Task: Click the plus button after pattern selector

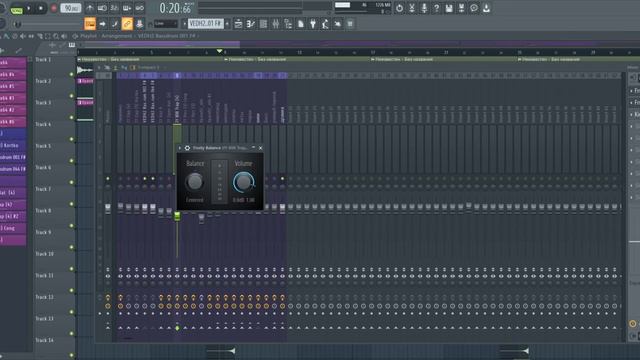Action: [227, 24]
